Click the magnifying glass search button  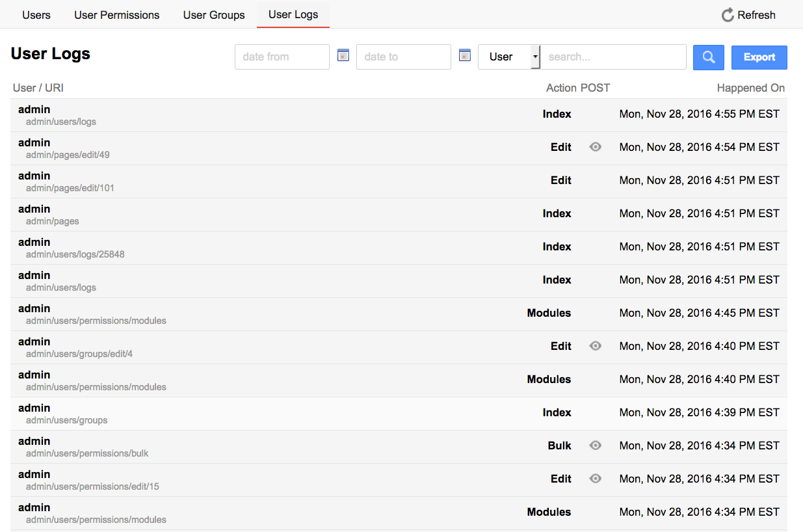708,57
